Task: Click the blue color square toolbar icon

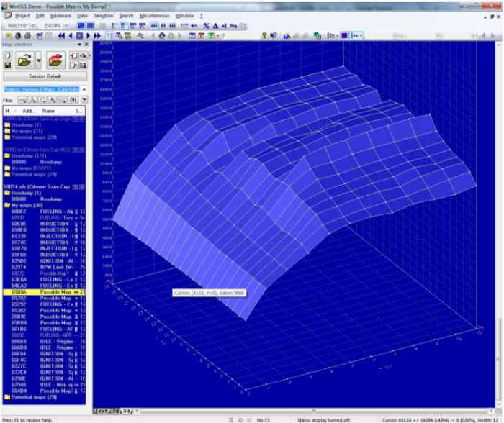Action: click(x=345, y=35)
